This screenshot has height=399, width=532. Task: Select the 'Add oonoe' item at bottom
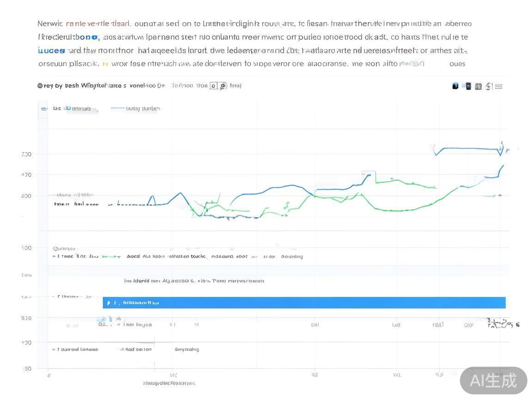[x=138, y=350]
